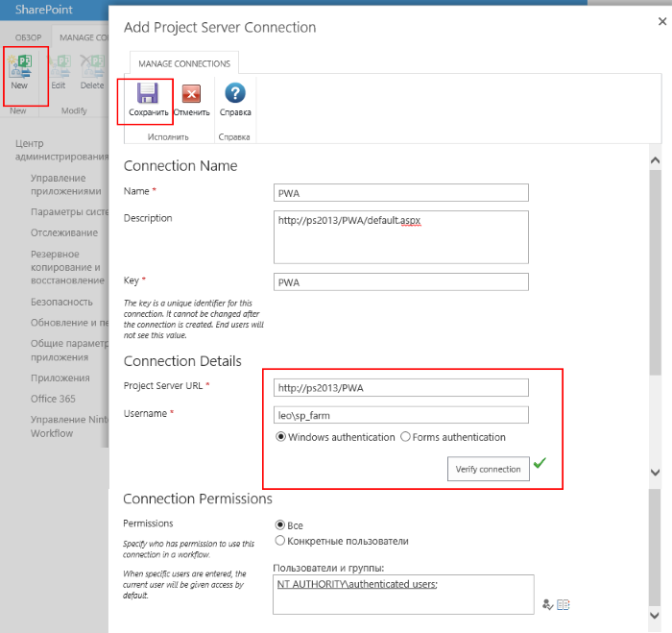The width and height of the screenshot is (672, 633).
Task: Open the Справка help icon
Action: click(x=235, y=93)
